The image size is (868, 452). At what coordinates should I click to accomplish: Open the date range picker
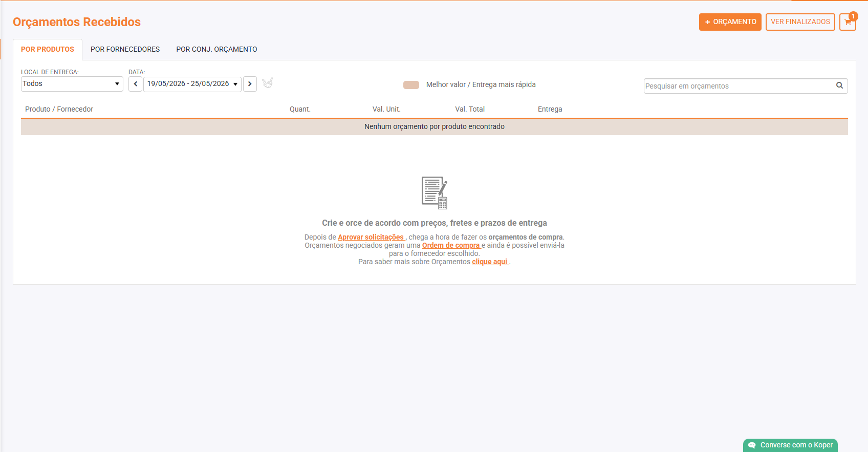[x=192, y=84]
